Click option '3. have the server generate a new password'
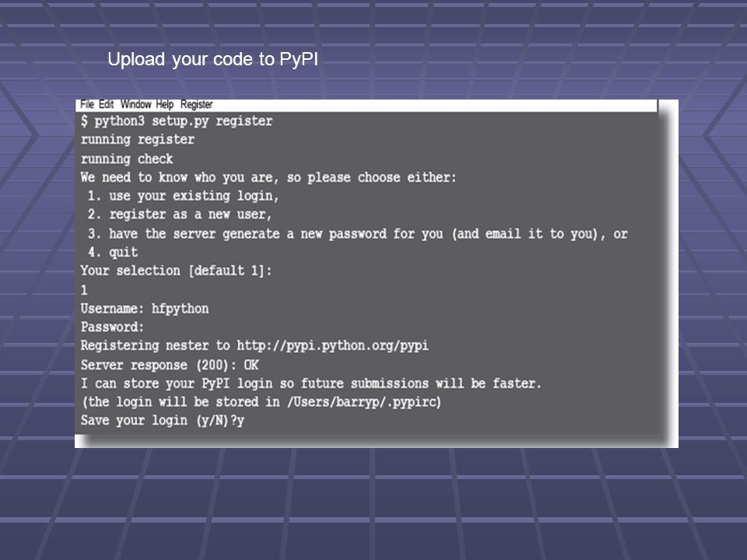747x560 pixels. 357,234
